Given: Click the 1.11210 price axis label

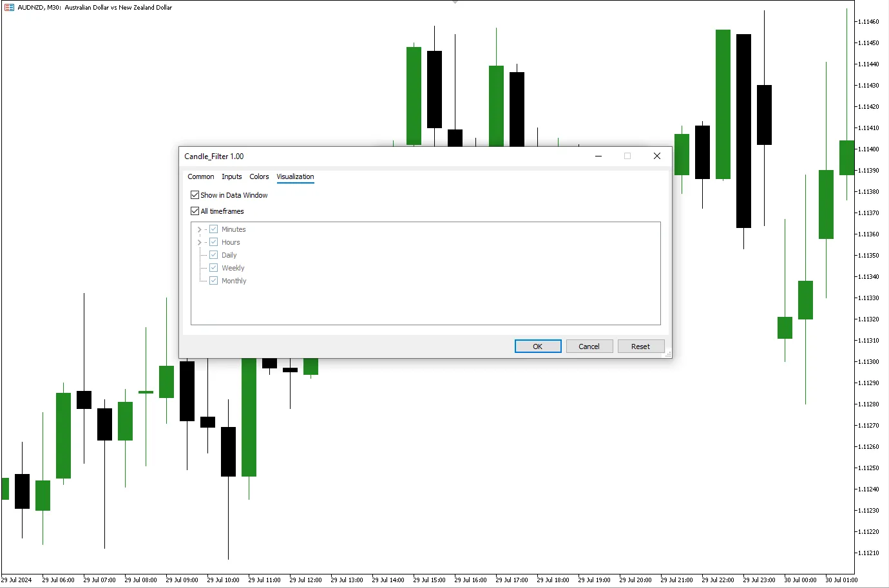Looking at the screenshot, I should click(868, 553).
